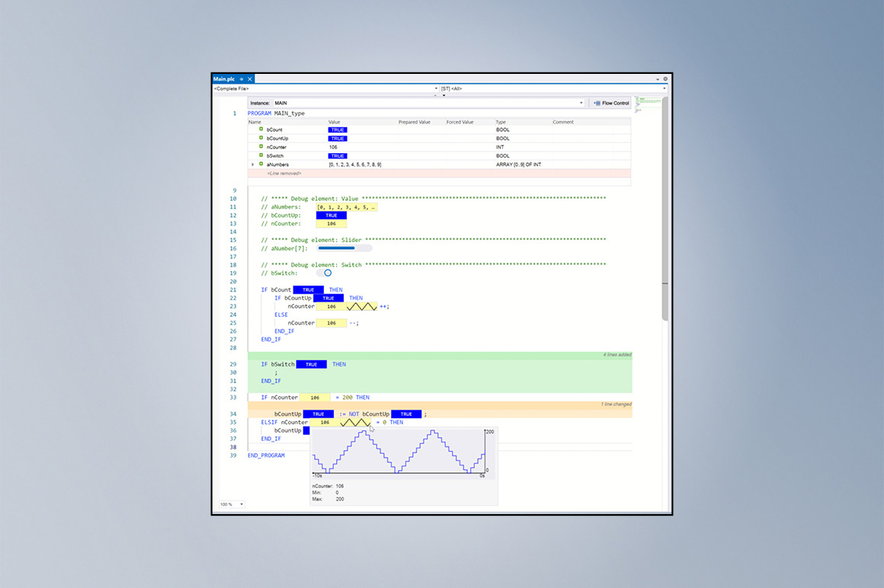Open the 100 % zoom dropdown
The image size is (884, 588).
[x=242, y=504]
